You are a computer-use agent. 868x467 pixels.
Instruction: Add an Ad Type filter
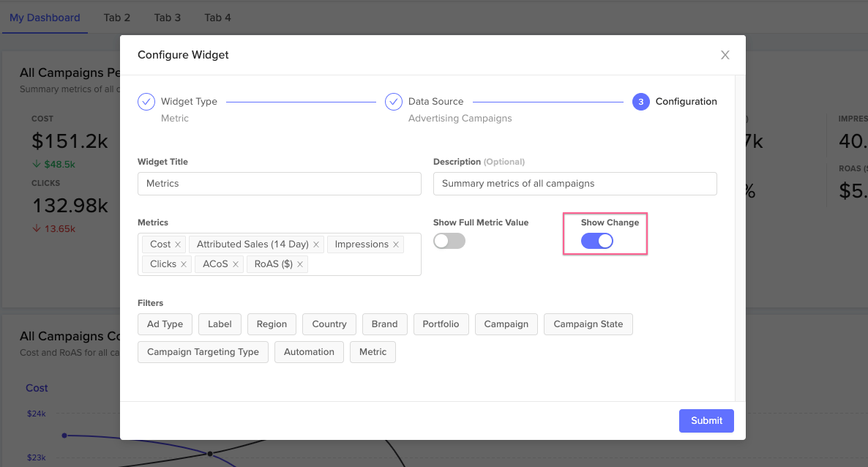coord(165,324)
